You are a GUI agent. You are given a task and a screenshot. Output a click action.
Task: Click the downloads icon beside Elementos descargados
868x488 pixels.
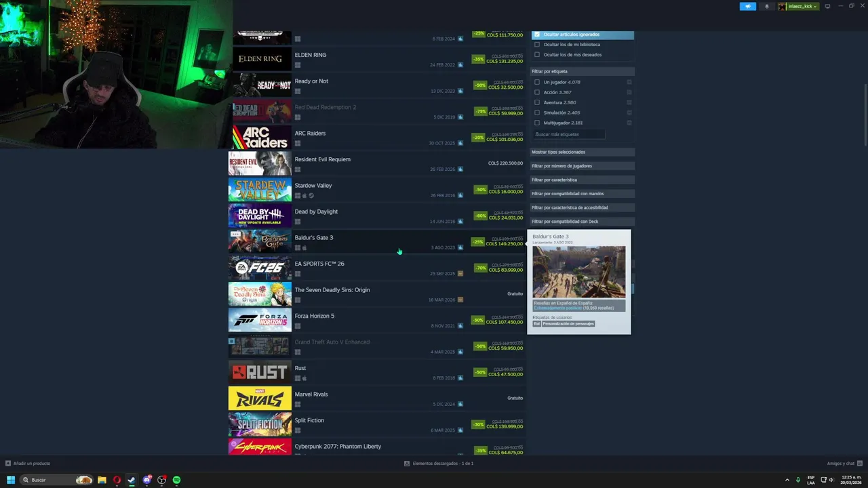pos(407,464)
